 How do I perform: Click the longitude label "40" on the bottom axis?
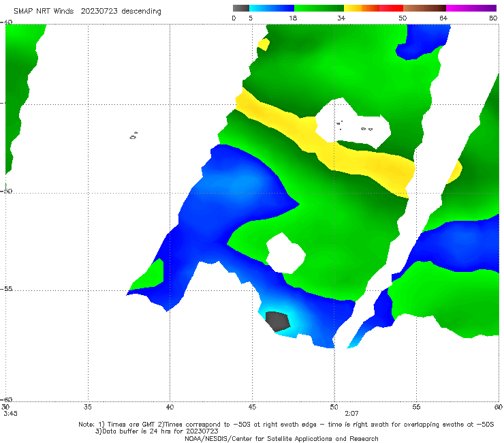click(170, 407)
